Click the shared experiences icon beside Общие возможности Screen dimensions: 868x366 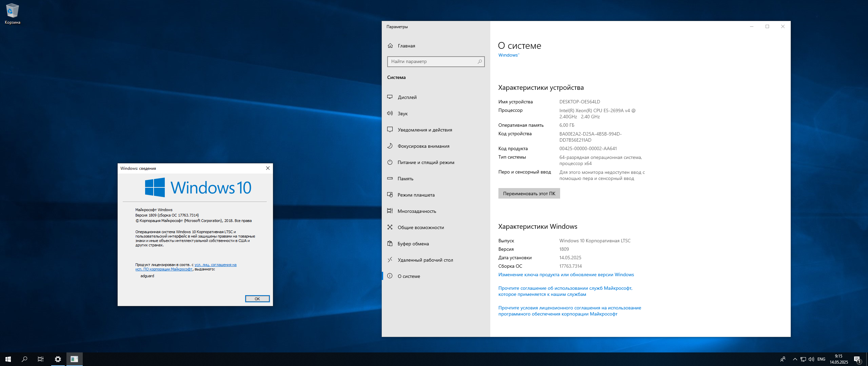click(390, 227)
